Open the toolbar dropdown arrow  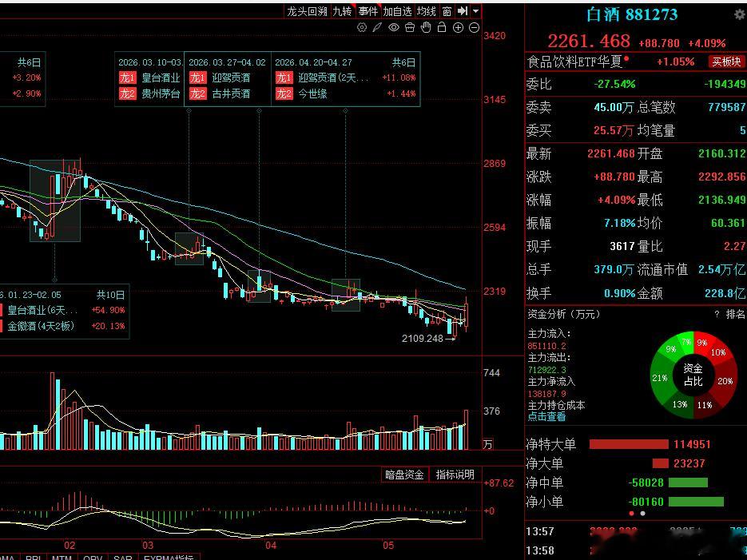[476, 11]
